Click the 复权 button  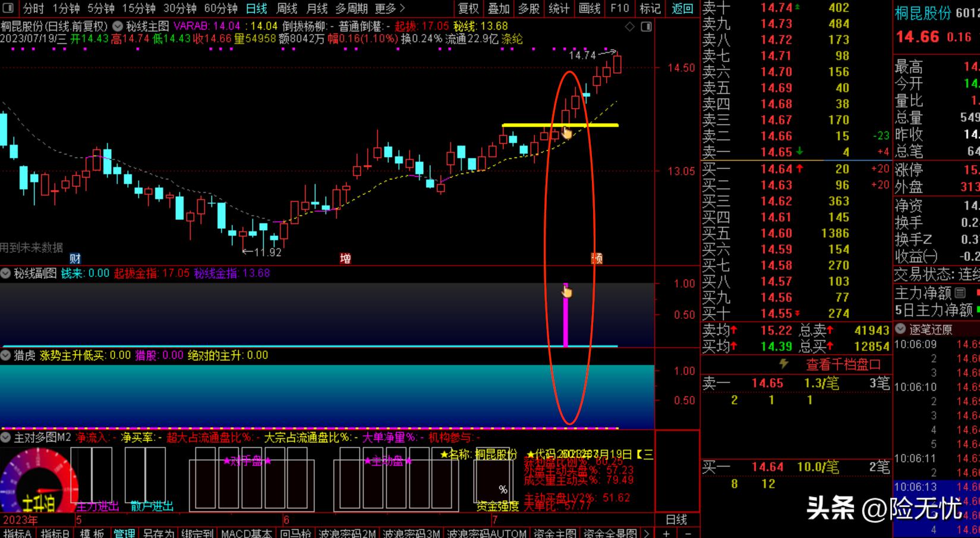(x=468, y=8)
